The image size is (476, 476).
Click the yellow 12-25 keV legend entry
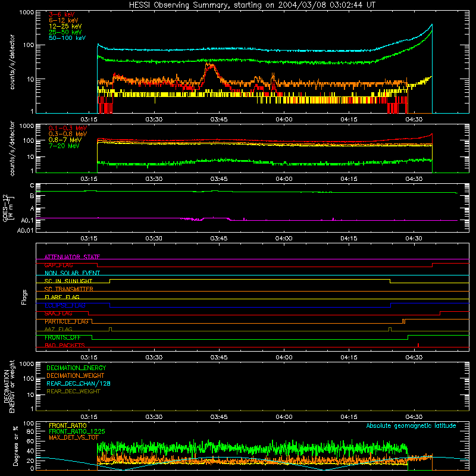65,26
